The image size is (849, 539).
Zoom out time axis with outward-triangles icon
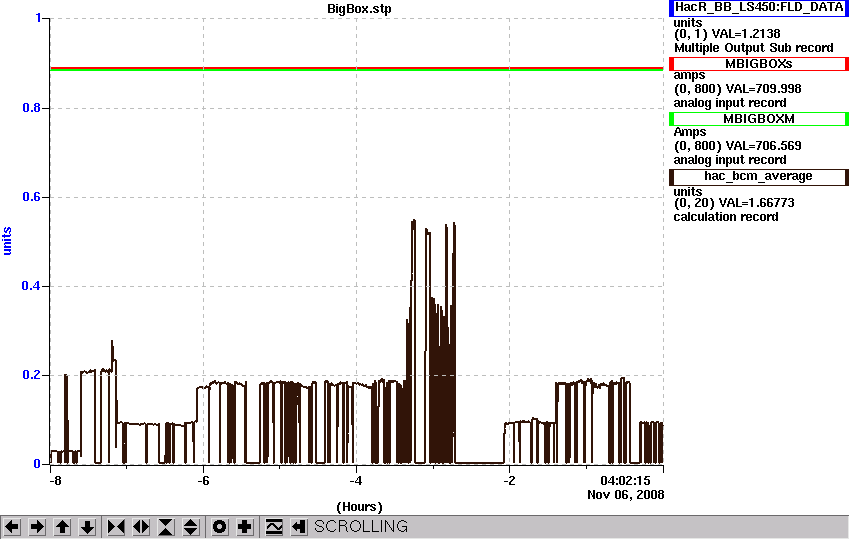point(141,527)
